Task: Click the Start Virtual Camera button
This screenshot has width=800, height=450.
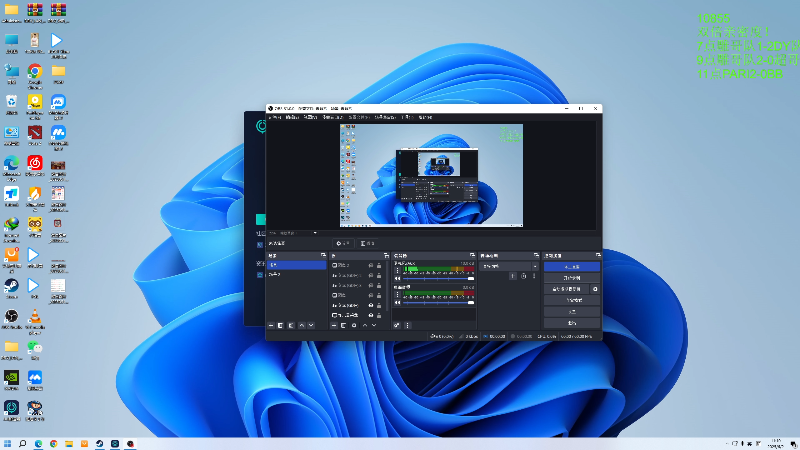Action: coord(566,289)
